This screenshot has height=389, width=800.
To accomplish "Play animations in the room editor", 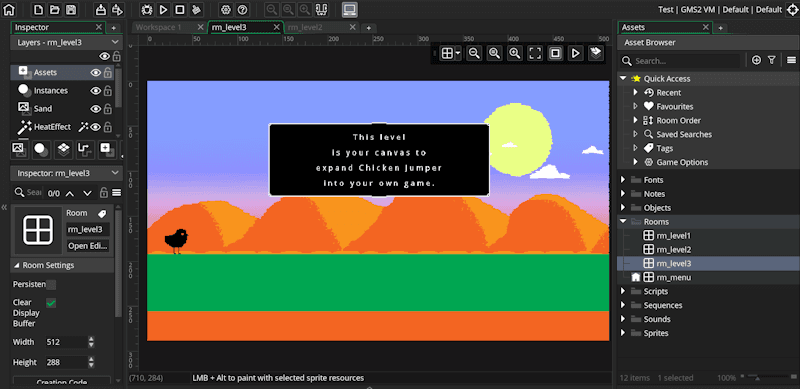I will 576,53.
